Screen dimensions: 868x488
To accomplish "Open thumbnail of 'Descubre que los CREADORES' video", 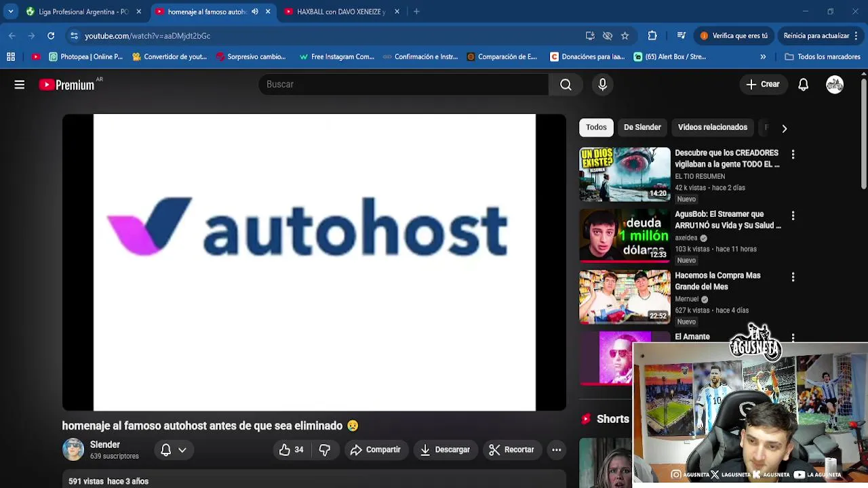I will [625, 174].
